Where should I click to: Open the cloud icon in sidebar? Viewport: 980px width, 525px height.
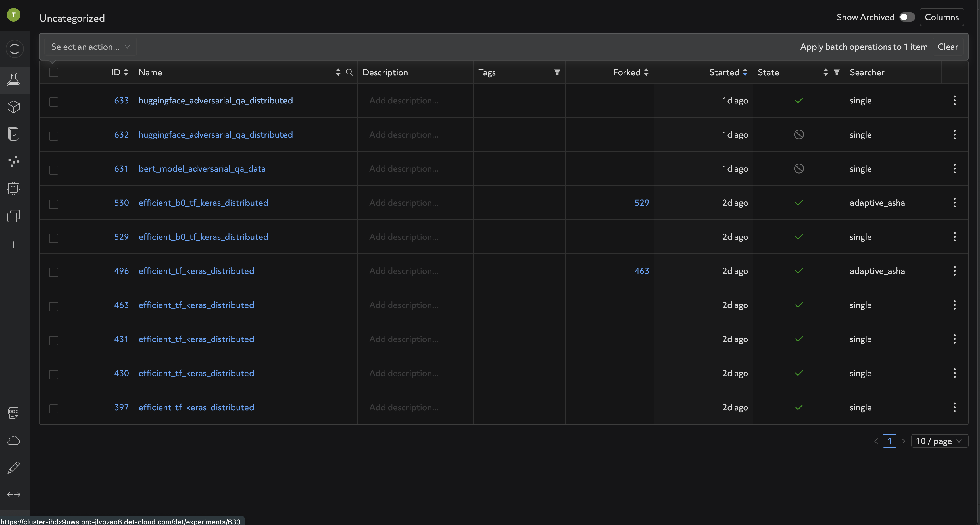click(x=14, y=441)
